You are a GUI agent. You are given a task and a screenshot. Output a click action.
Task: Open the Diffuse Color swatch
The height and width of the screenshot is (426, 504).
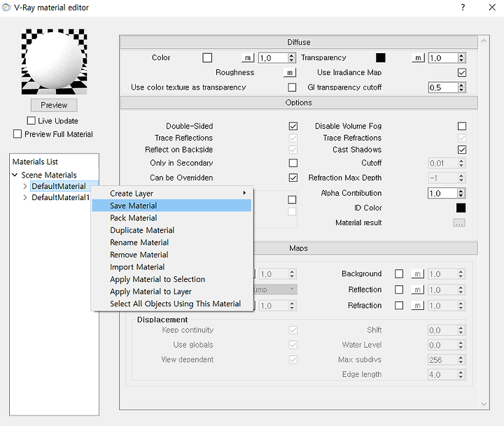pos(207,58)
